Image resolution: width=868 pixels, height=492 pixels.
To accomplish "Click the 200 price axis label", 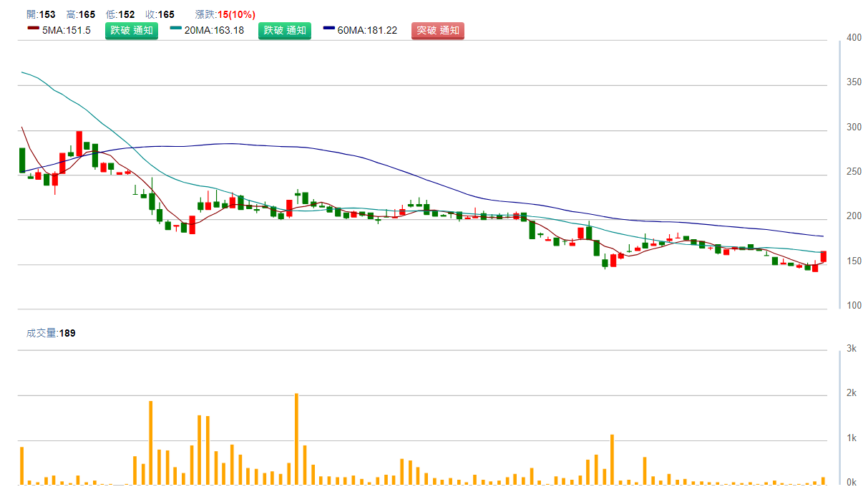I will pyautogui.click(x=853, y=216).
